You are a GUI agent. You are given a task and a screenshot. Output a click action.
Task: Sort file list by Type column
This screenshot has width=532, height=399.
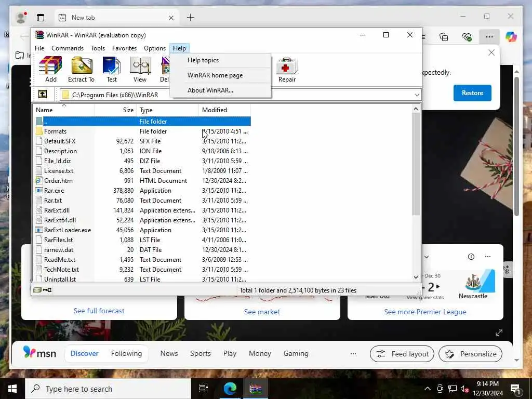pyautogui.click(x=168, y=110)
